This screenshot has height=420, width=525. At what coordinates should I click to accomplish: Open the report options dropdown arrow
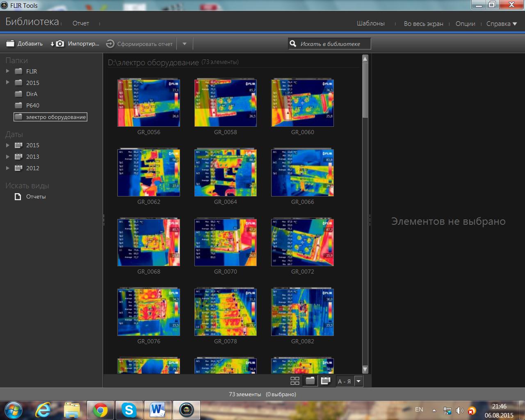click(x=184, y=44)
